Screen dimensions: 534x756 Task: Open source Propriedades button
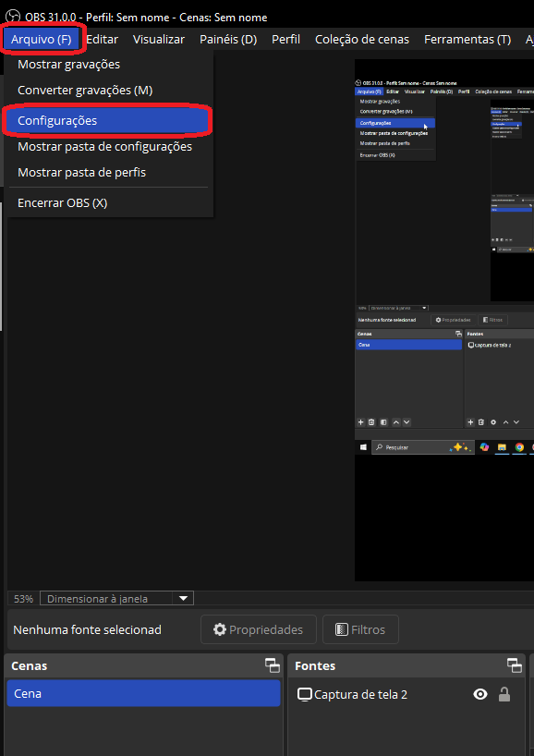tap(259, 629)
